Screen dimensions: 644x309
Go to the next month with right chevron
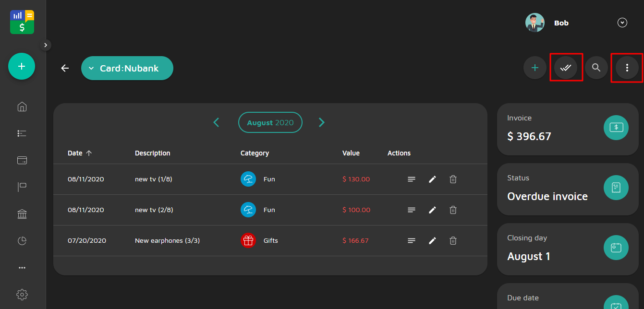[x=321, y=122]
